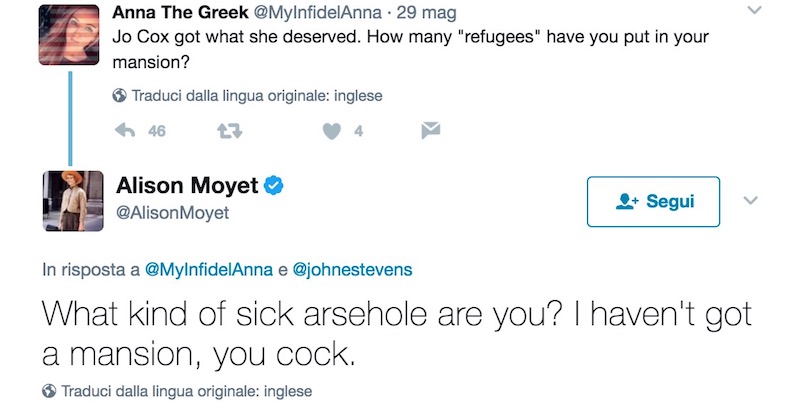Click Alison Moyet's verified badge

[272, 185]
